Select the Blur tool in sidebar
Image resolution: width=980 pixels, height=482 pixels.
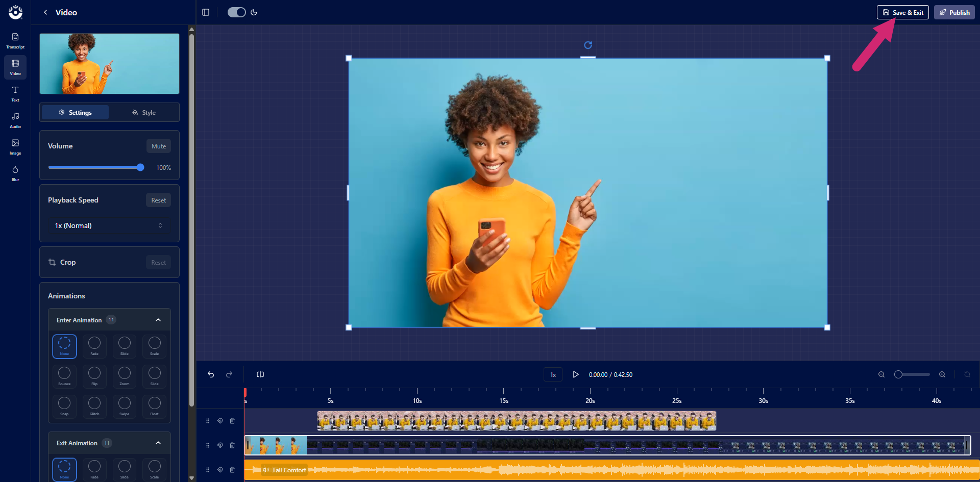click(x=15, y=173)
